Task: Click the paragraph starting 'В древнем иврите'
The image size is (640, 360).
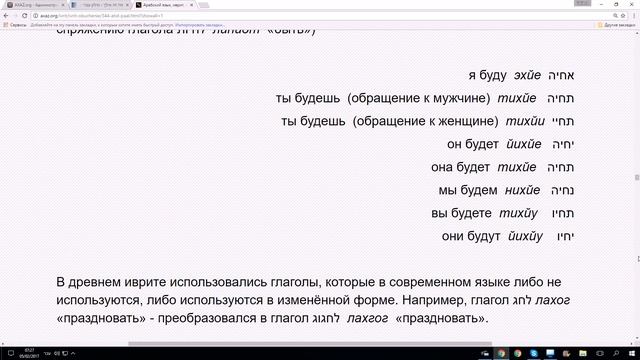Action: click(313, 300)
